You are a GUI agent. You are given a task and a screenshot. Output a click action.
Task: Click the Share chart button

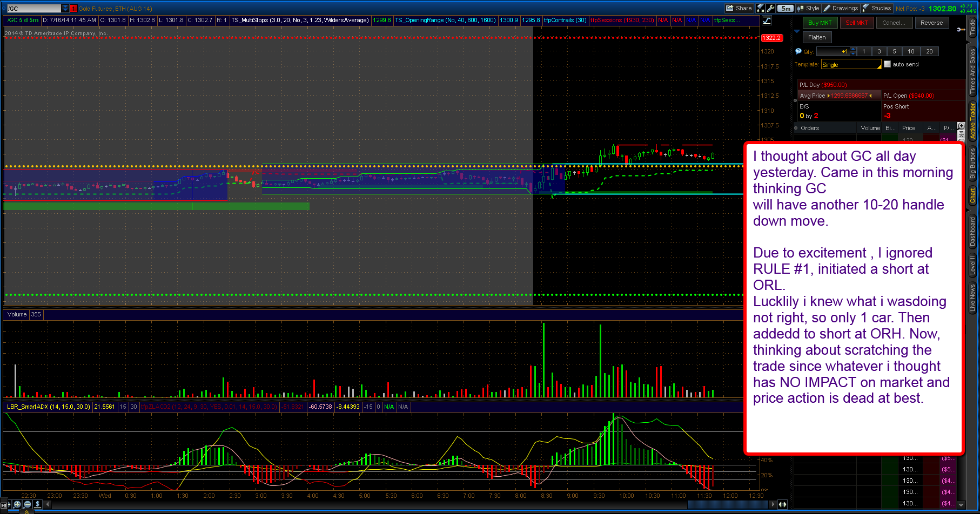point(739,8)
